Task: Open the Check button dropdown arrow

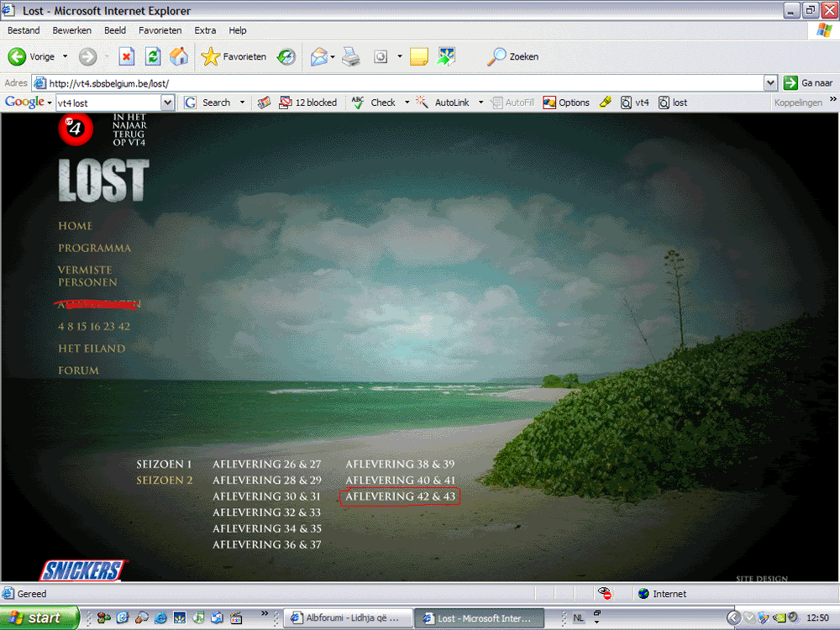Action: tap(407, 102)
